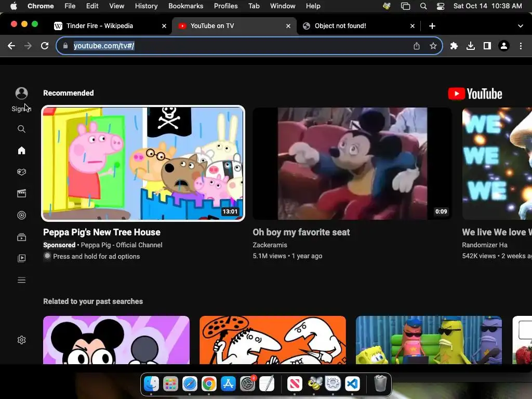Open Finder in the Dock
The width and height of the screenshot is (532, 399).
pyautogui.click(x=151, y=384)
